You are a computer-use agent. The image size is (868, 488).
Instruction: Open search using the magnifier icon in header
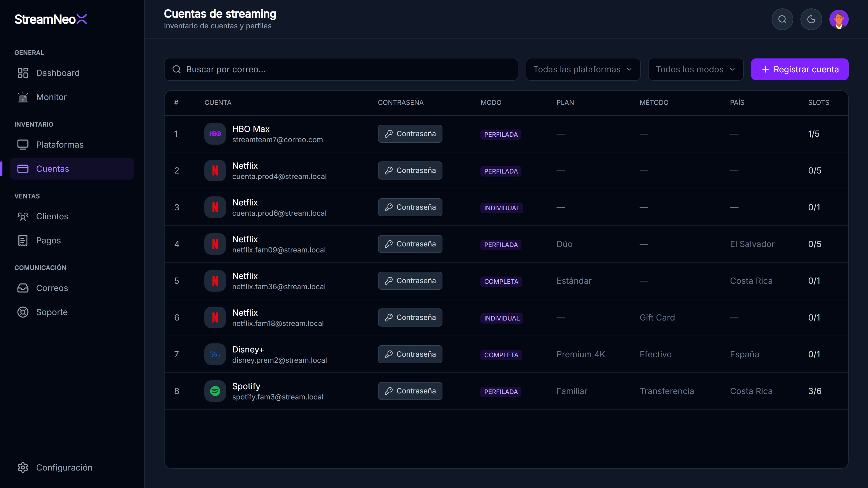click(x=782, y=19)
